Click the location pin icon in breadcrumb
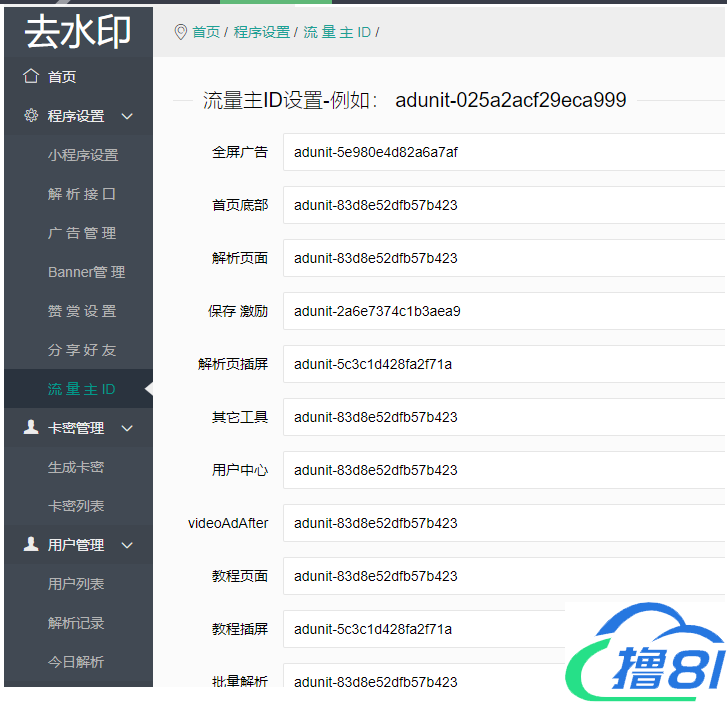Image resolution: width=727 pixels, height=702 pixels. tap(180, 32)
